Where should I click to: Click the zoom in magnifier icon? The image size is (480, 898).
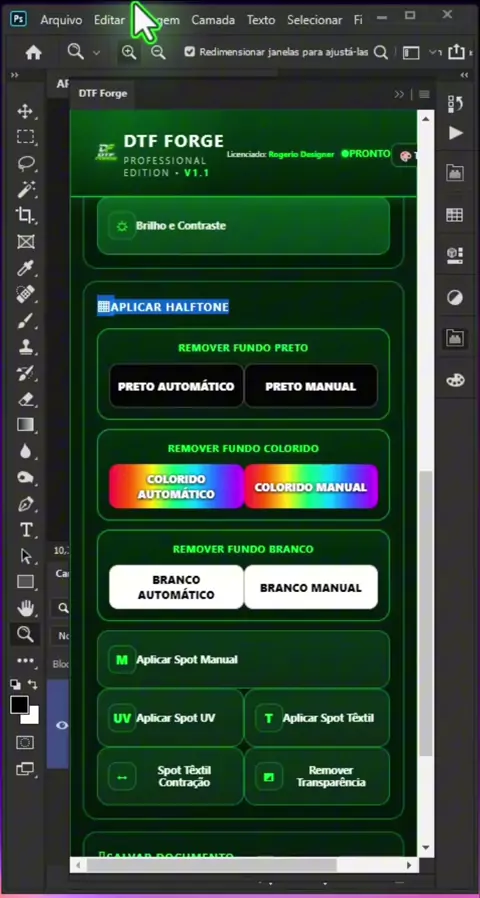(x=129, y=53)
